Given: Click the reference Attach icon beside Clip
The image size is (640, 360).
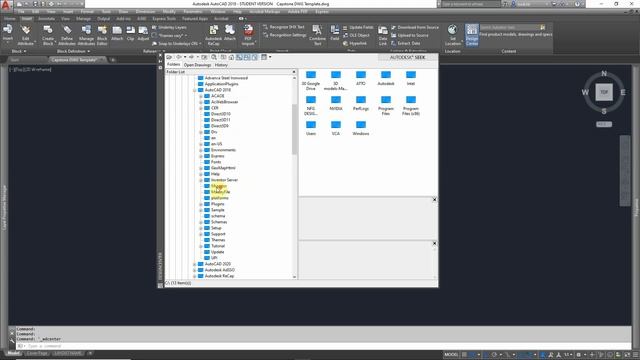Looking at the screenshot, I should [x=117, y=33].
